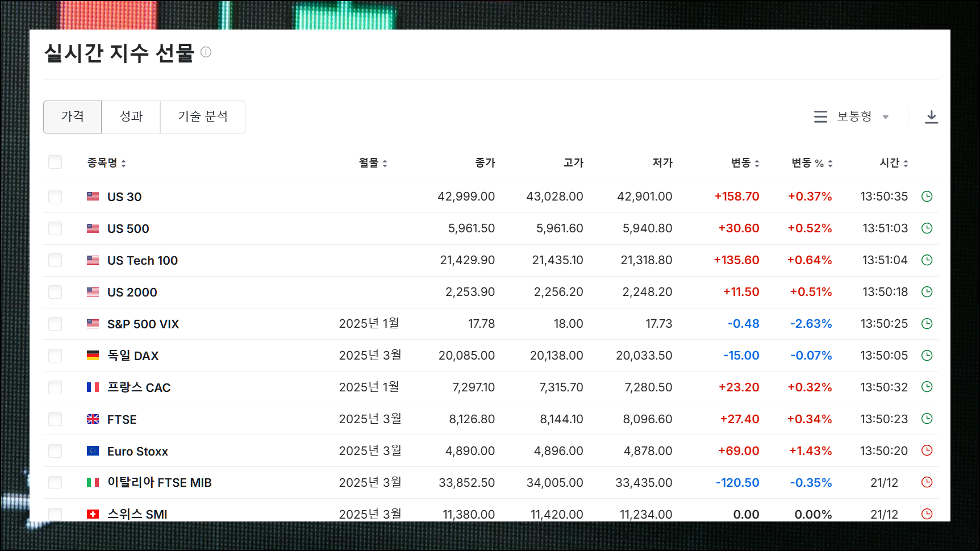Click the clock icon in the 독일 DAX row
980x551 pixels.
(927, 356)
